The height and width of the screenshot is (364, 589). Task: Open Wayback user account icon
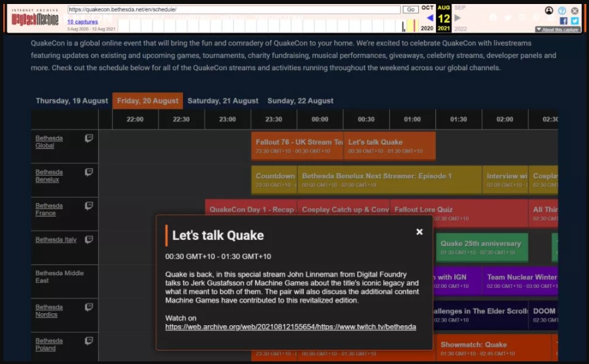[x=549, y=11]
